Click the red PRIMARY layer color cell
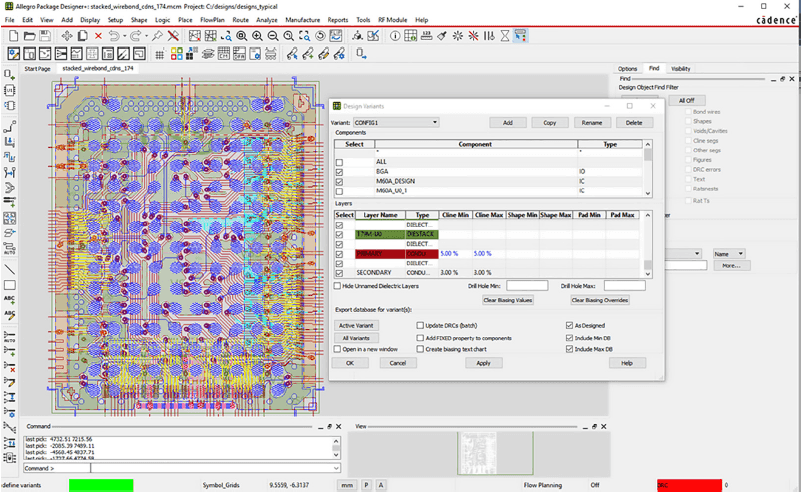This screenshot has height=496, width=806. click(380, 254)
